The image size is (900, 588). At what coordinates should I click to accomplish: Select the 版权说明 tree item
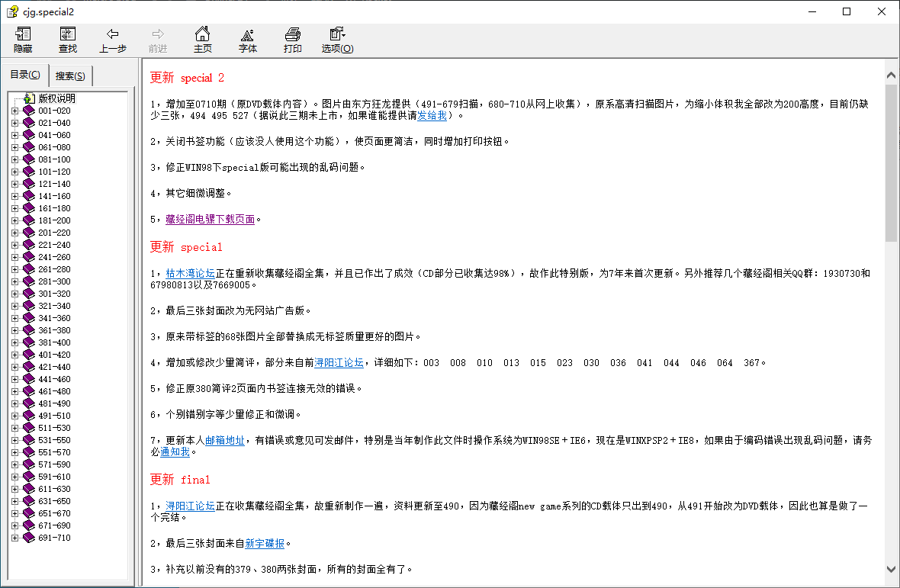point(56,98)
